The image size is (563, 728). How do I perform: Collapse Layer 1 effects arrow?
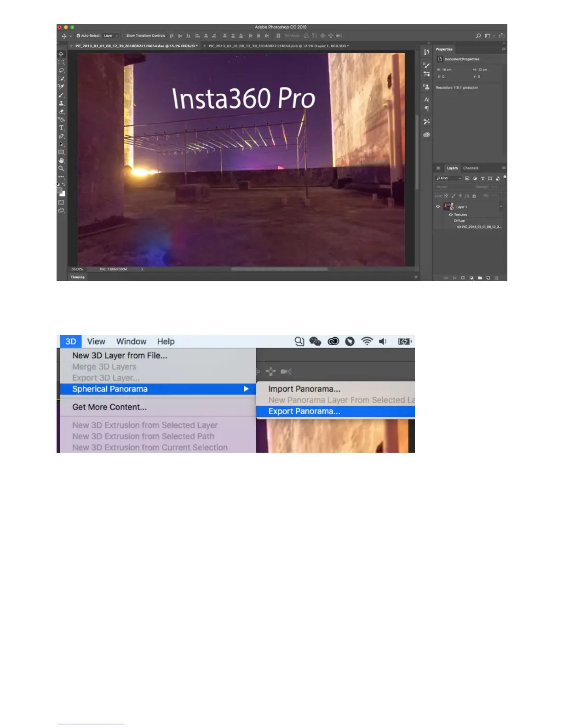click(501, 207)
